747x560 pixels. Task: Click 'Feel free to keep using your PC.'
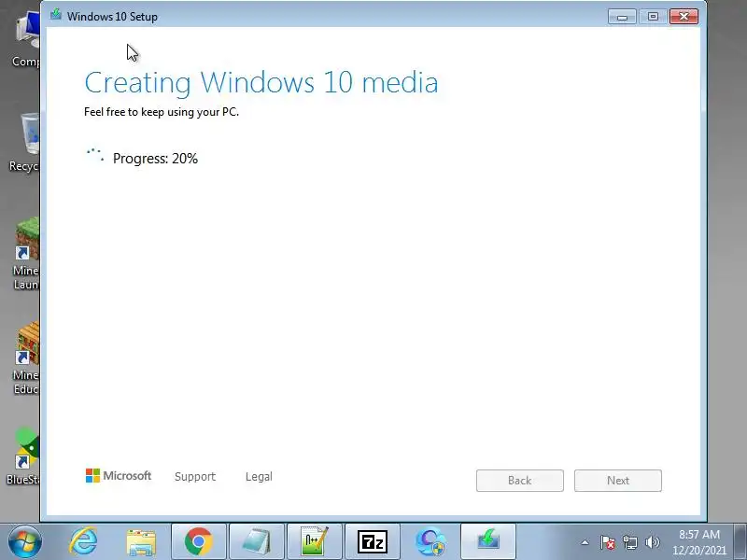[x=162, y=112]
